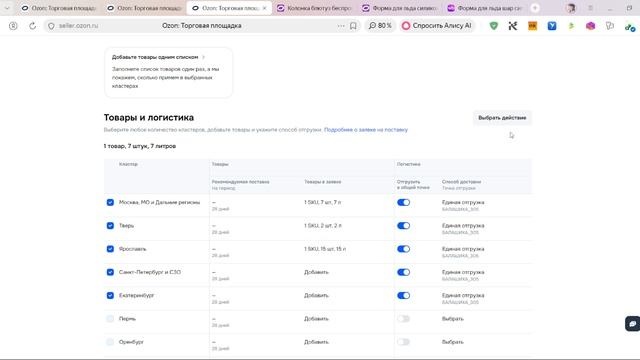
Task: Uncheck the Ярославль cluster checkbox
Action: tap(110, 249)
